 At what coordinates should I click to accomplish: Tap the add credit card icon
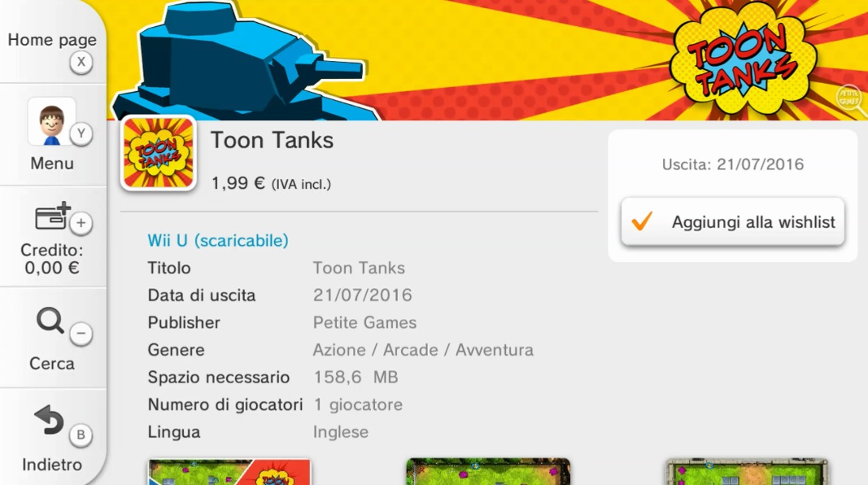53,216
